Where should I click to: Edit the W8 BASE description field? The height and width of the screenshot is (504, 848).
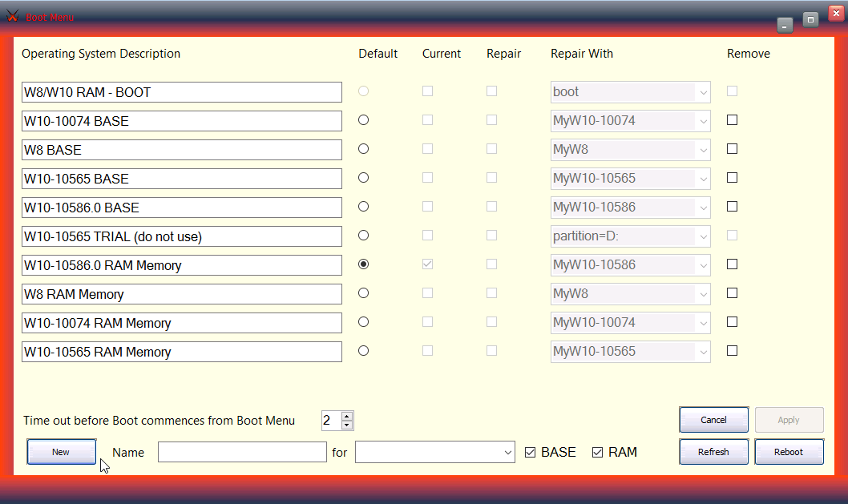coord(182,150)
